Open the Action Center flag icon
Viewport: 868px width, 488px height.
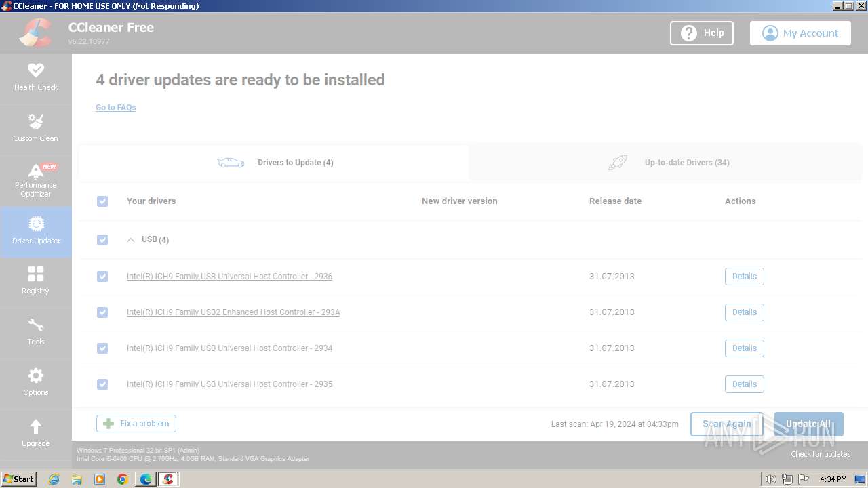pos(804,479)
